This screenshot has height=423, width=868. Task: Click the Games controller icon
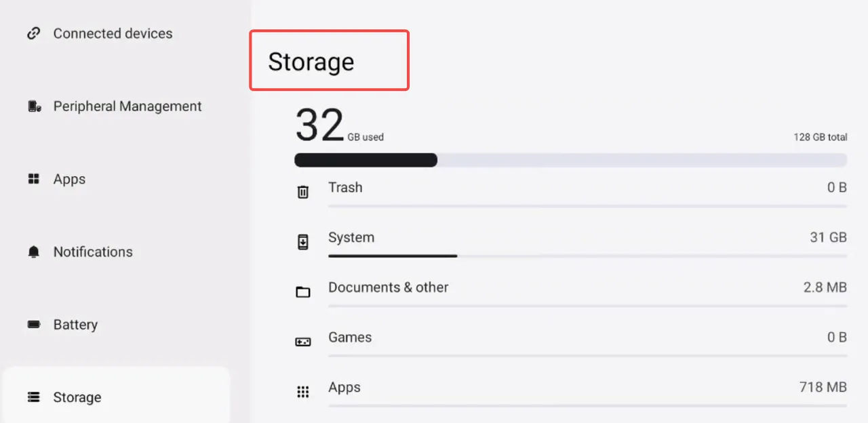tap(303, 342)
